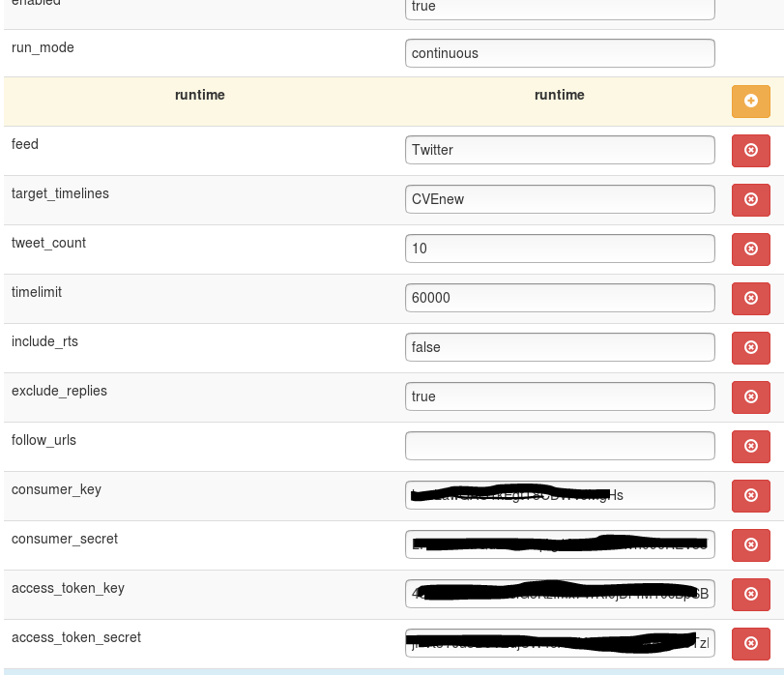Delete the include_rts row
Screen dimensions: 784x675
click(751, 347)
